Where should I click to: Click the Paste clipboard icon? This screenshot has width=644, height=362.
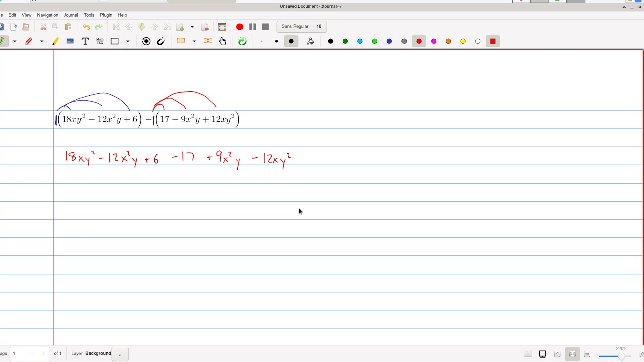(69, 27)
